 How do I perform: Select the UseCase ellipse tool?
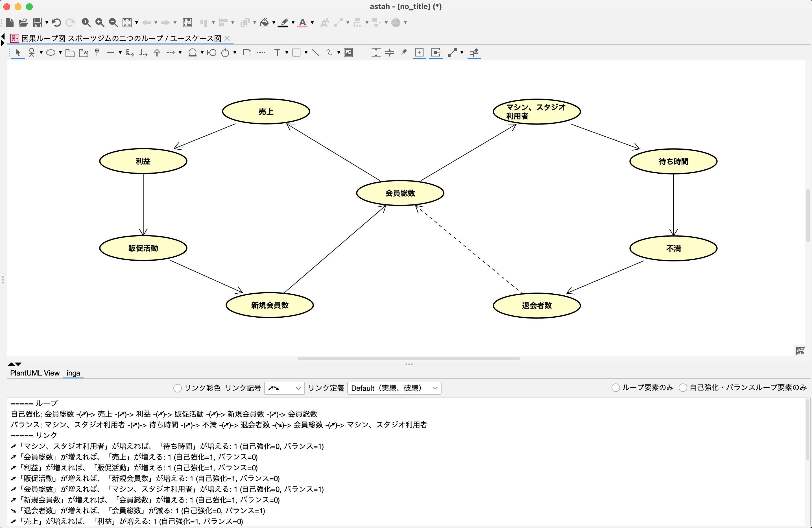coord(51,53)
